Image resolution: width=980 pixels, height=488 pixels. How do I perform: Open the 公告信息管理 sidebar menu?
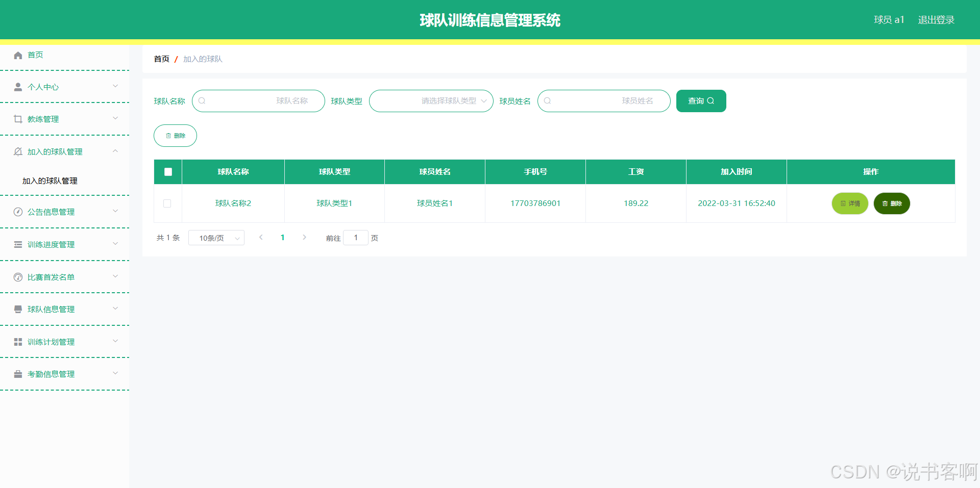tap(65, 212)
